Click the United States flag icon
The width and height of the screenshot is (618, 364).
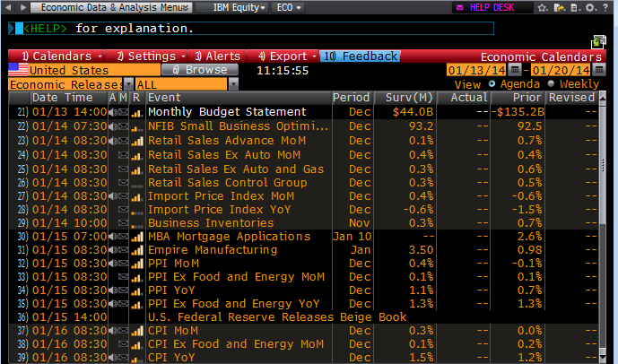(18, 70)
